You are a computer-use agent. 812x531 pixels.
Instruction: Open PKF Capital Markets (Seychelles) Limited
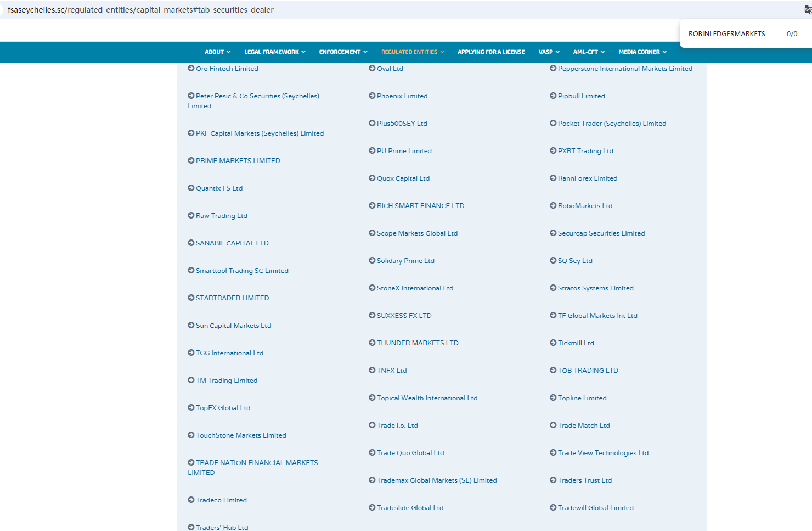click(x=260, y=133)
